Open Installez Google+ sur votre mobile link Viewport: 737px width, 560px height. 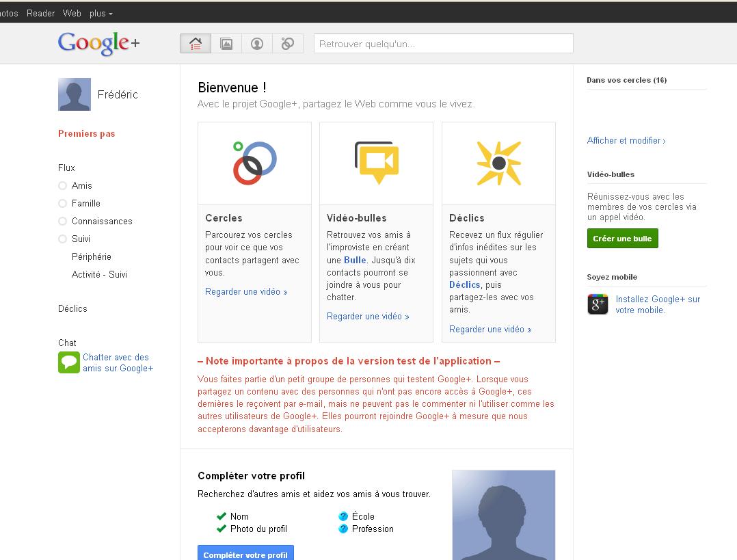658,305
